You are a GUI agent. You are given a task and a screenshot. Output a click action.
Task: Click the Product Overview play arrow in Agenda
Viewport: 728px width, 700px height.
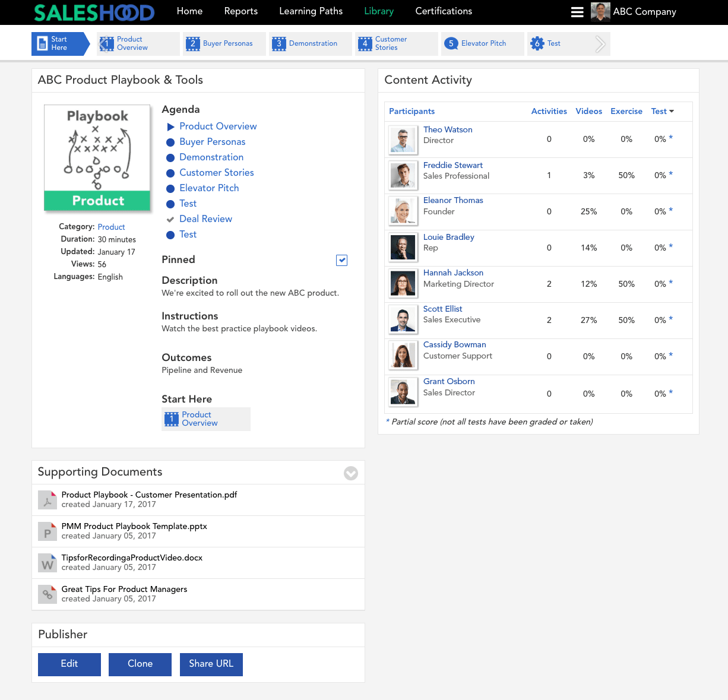pyautogui.click(x=170, y=126)
